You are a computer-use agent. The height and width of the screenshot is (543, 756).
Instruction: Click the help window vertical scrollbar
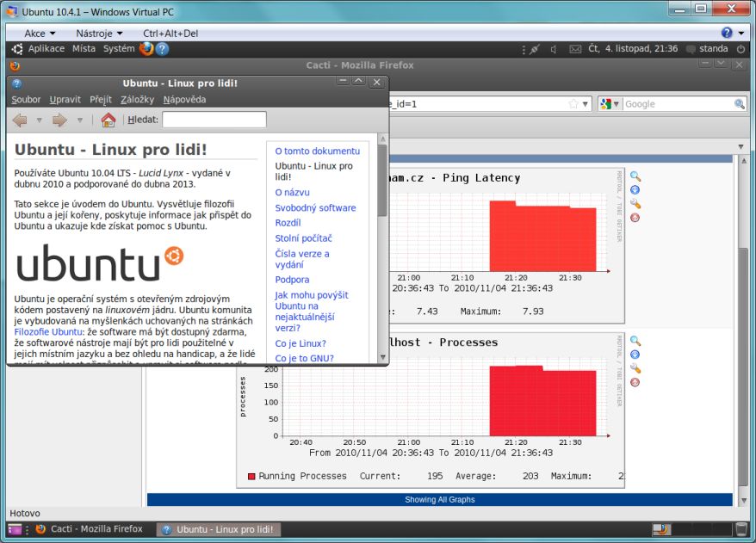[x=383, y=180]
